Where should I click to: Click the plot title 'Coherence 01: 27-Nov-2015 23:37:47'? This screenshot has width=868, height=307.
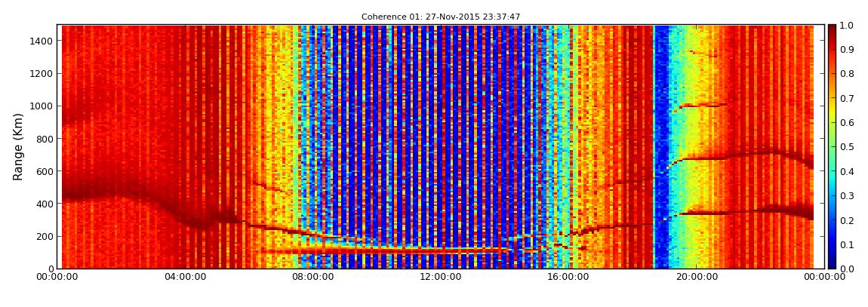point(441,17)
